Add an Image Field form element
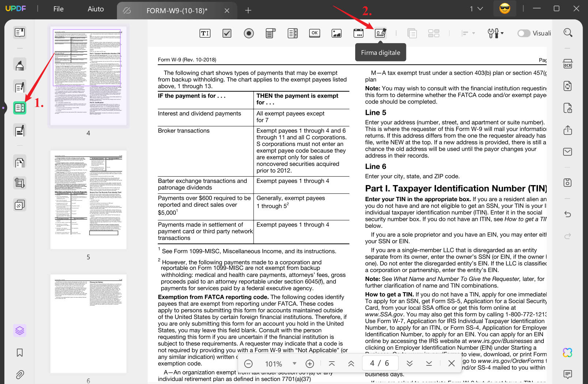This screenshot has height=384, width=588. click(337, 33)
